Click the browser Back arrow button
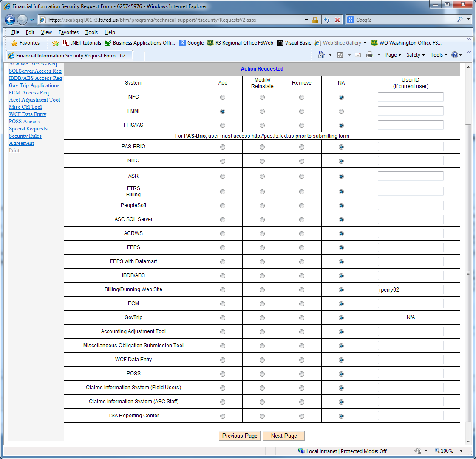Viewport: 476px width, 459px height. pyautogui.click(x=10, y=20)
